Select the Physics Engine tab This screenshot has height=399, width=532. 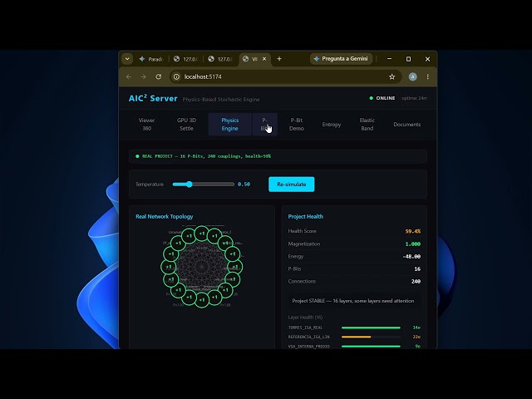pos(229,124)
